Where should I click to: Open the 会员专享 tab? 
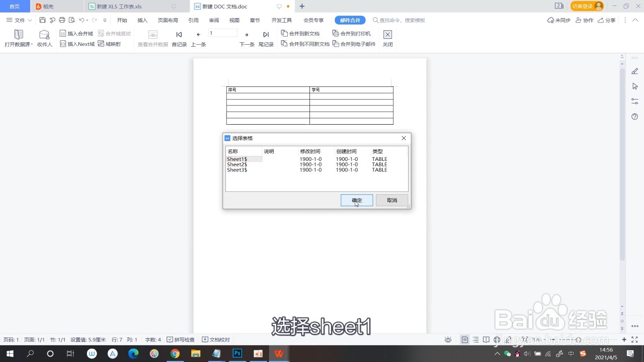pyautogui.click(x=314, y=20)
